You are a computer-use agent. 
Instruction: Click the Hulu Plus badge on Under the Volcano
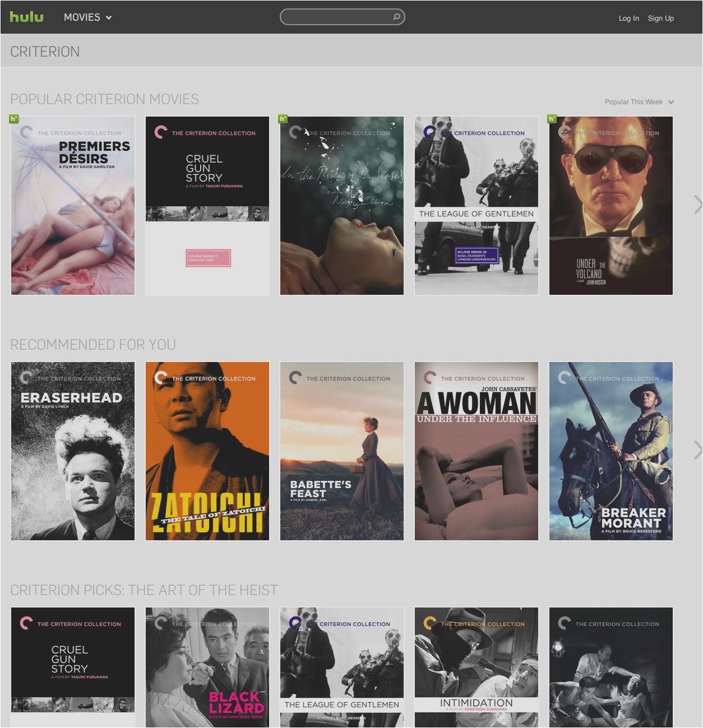552,118
